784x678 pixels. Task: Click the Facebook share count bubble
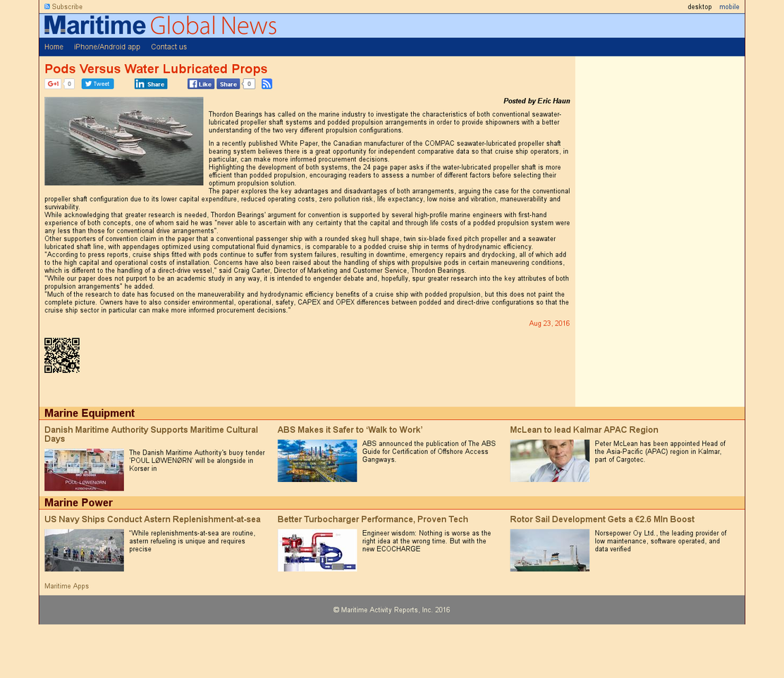(249, 84)
